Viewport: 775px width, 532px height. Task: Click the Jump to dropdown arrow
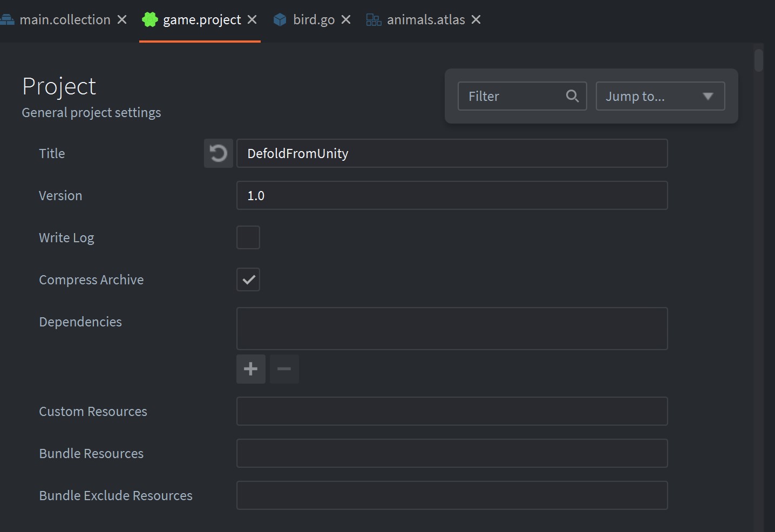pyautogui.click(x=708, y=96)
